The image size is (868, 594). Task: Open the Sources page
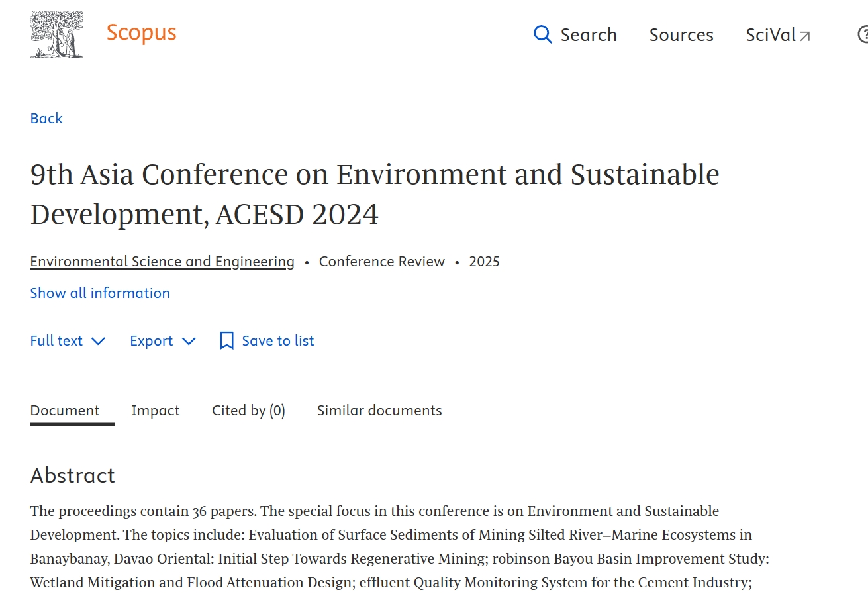click(681, 35)
